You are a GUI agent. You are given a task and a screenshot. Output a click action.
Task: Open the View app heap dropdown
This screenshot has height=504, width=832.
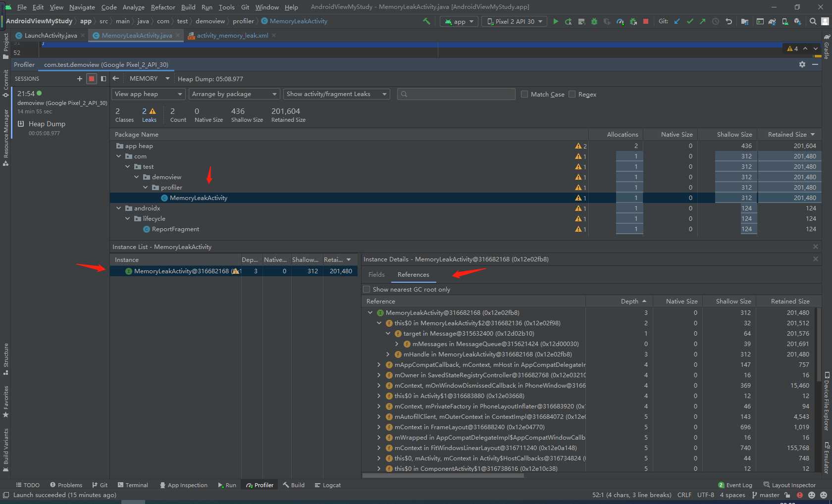(x=148, y=94)
